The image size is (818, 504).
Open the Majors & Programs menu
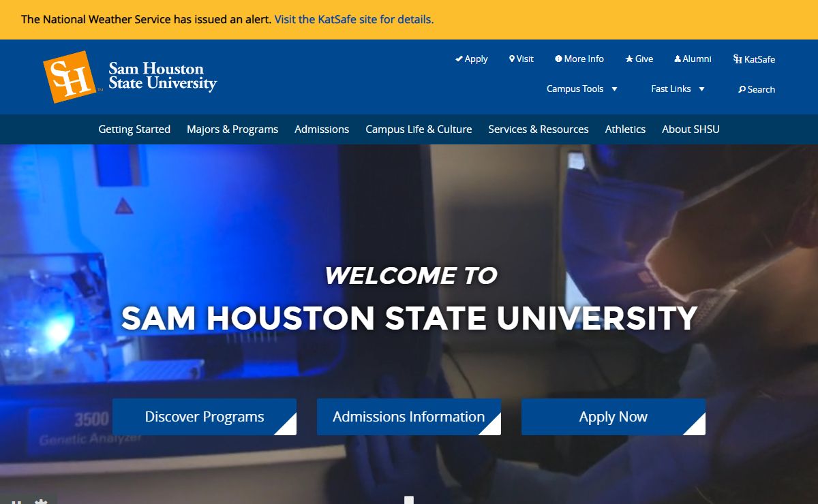232,129
